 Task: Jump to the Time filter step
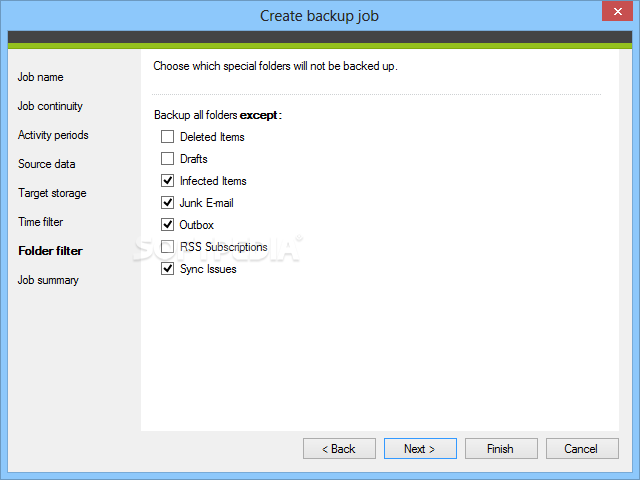(40, 222)
